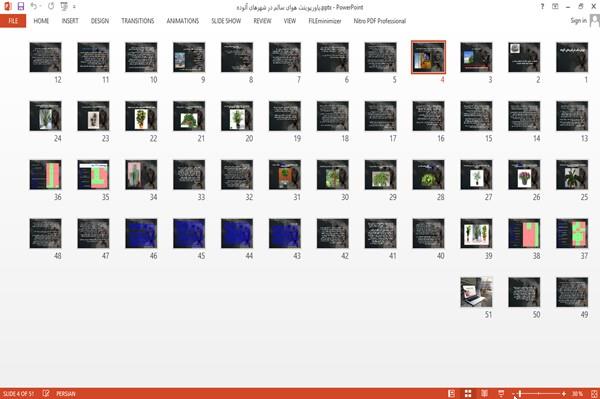This screenshot has width=600, height=399.
Task: Open the PowerPoint Help question mark
Action: coord(542,7)
